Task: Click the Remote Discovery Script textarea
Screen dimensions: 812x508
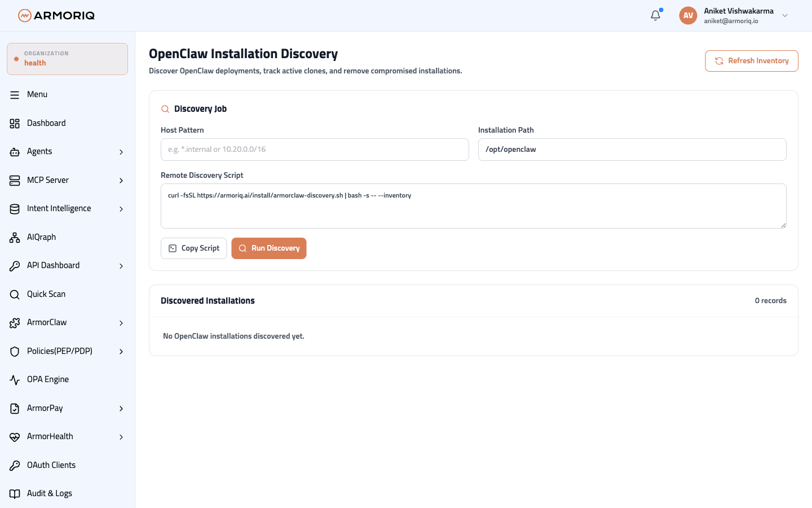Action: [474, 206]
